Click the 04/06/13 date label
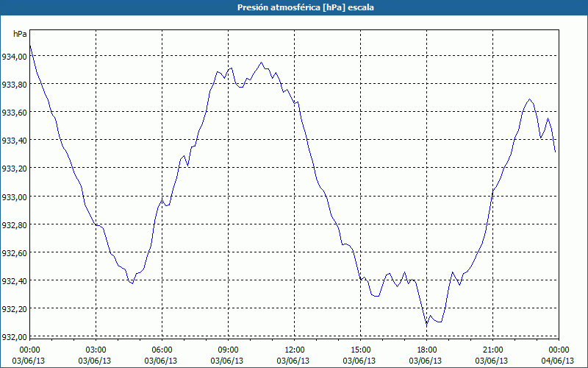588x368 pixels. click(558, 361)
